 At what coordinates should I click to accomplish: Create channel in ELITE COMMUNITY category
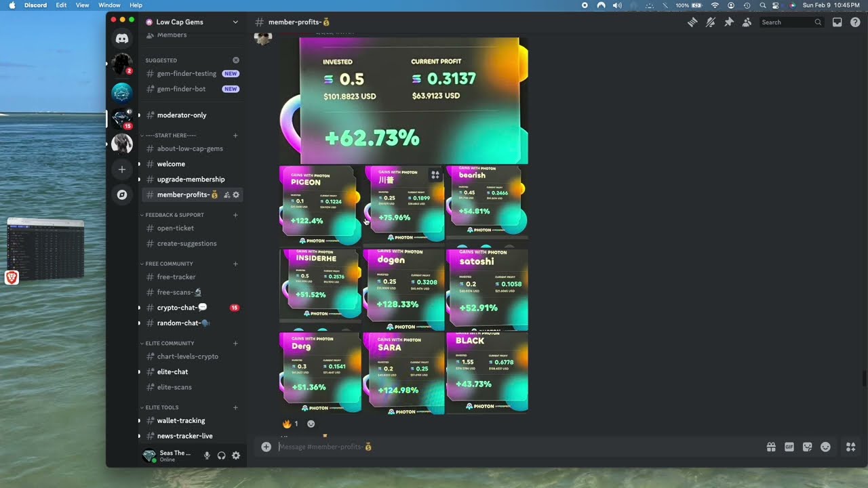pos(235,344)
